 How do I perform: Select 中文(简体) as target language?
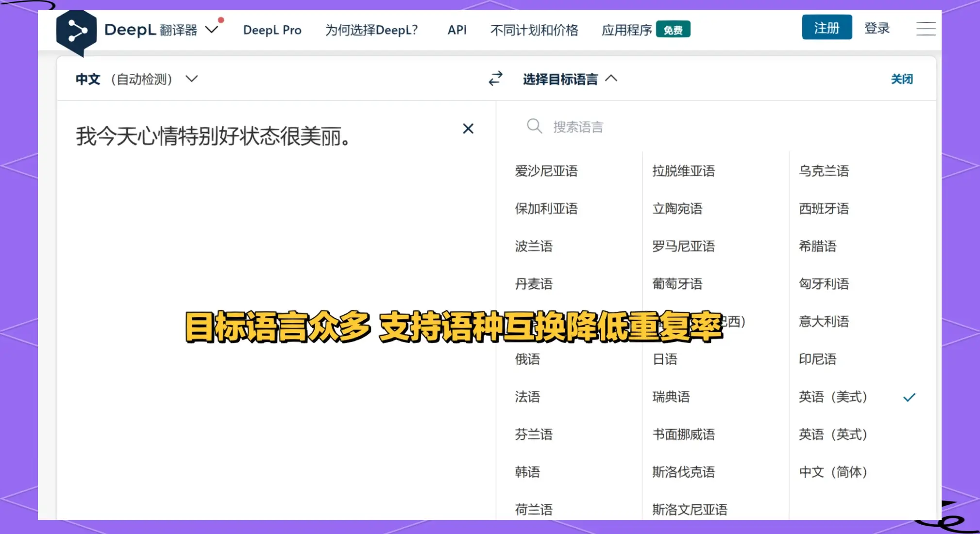833,472
